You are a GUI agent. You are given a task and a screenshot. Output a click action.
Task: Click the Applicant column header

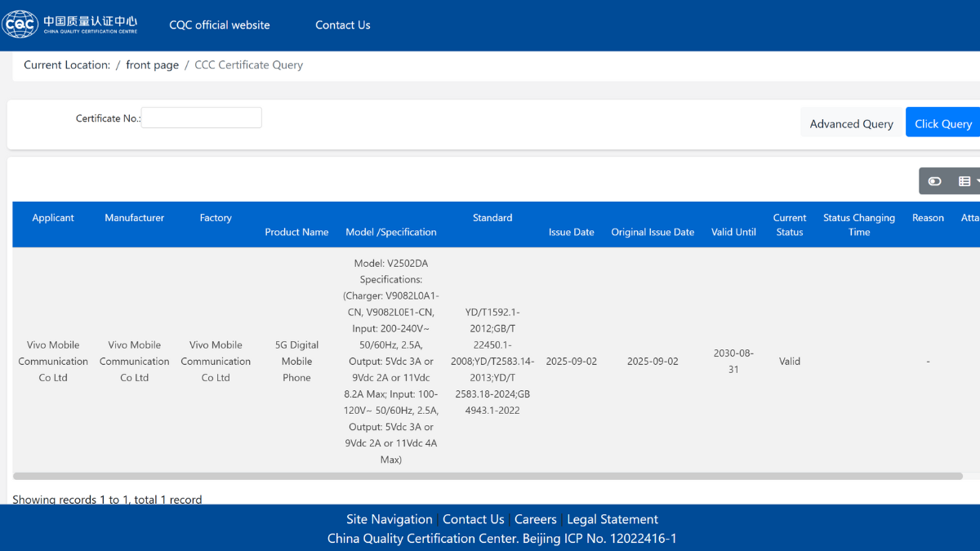pyautogui.click(x=53, y=218)
